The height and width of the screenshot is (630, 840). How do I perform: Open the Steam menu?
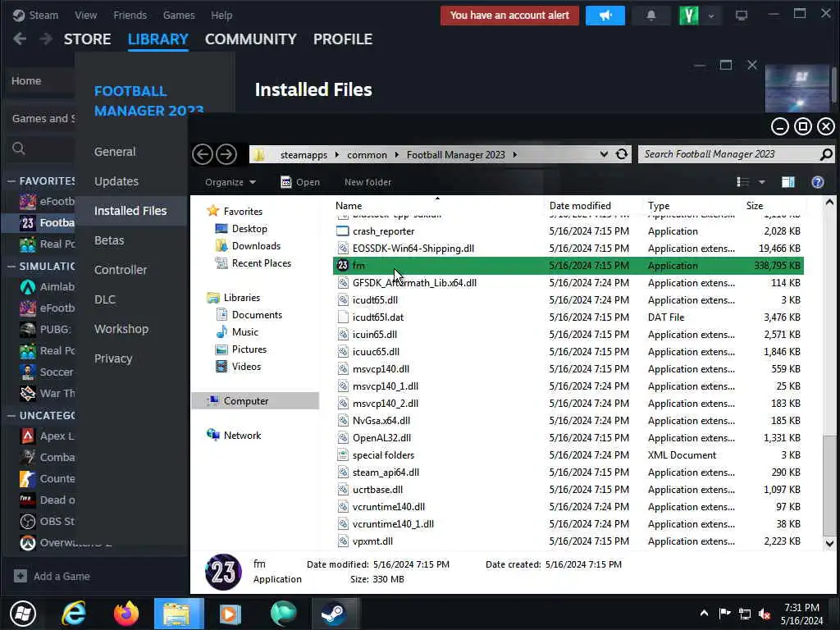36,15
